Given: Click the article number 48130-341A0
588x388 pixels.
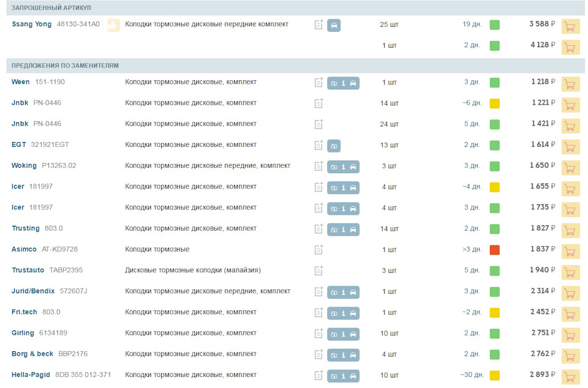Looking at the screenshot, I should pyautogui.click(x=78, y=24).
